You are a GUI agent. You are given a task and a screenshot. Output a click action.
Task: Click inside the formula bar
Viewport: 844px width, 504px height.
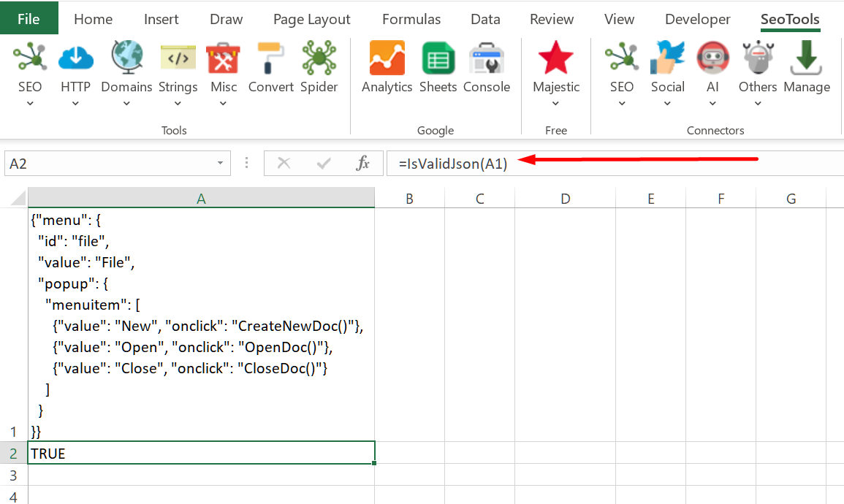coord(512,163)
